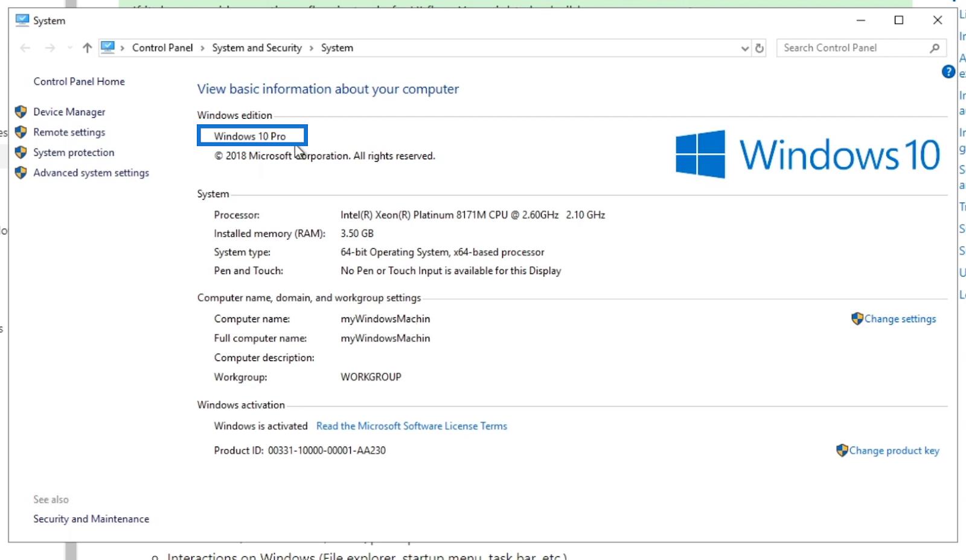Click the shield icon beside Change settings
The image size is (966, 560).
click(x=857, y=319)
